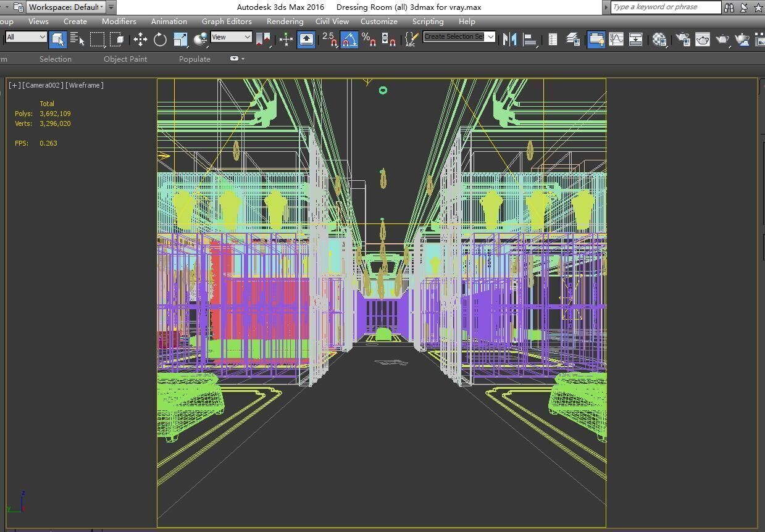Toggle the Scene Explorer icon
The height and width of the screenshot is (532, 765).
coord(553,39)
